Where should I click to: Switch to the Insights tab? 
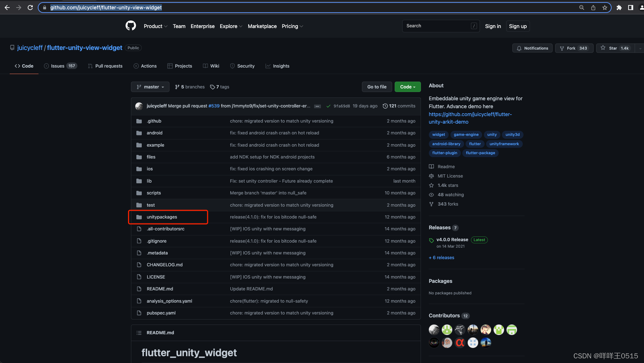[x=277, y=66]
